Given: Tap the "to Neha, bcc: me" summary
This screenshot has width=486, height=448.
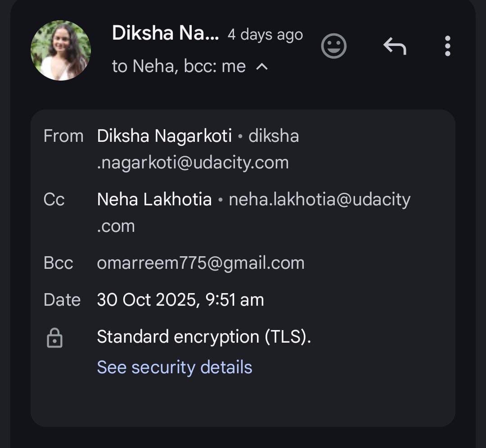Looking at the screenshot, I should click(179, 67).
